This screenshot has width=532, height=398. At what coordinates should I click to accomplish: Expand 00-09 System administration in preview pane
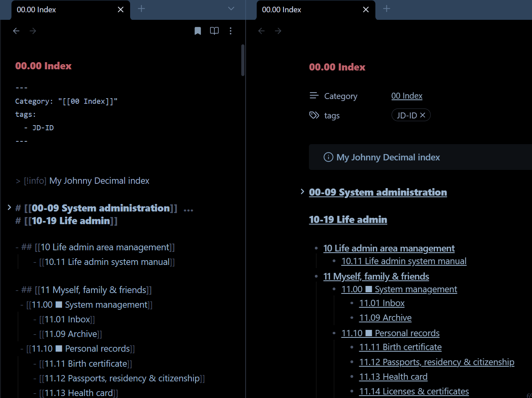pos(302,192)
